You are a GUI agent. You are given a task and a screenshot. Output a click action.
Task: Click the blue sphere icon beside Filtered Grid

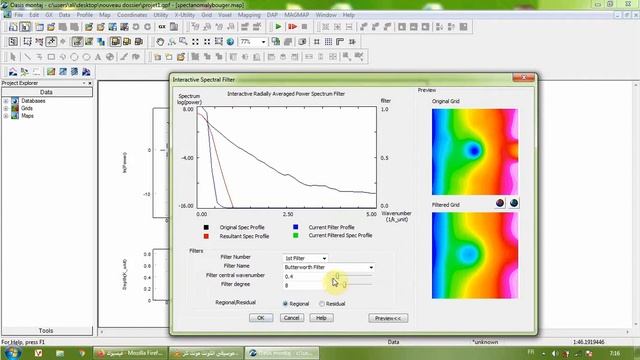pos(514,203)
